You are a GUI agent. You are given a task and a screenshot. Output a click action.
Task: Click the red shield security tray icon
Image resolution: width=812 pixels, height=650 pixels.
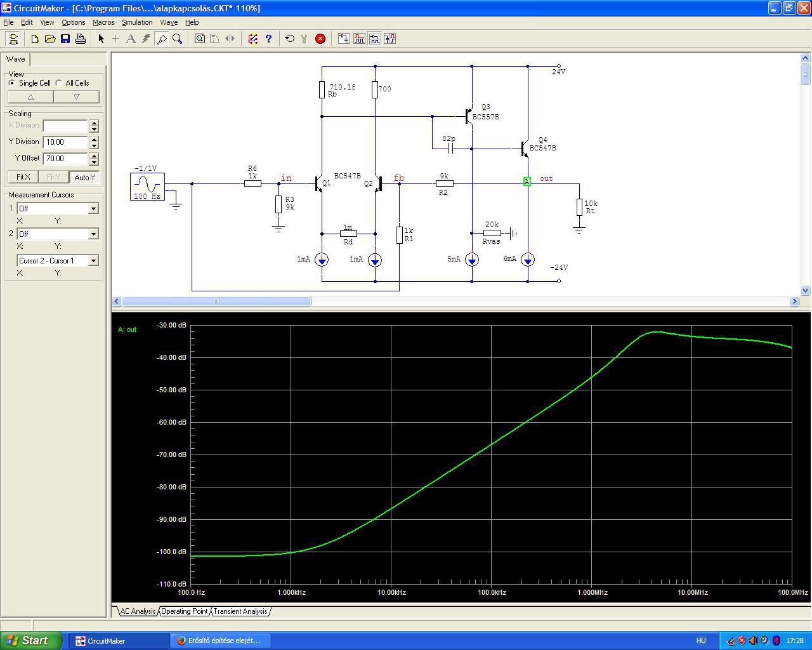click(x=742, y=640)
